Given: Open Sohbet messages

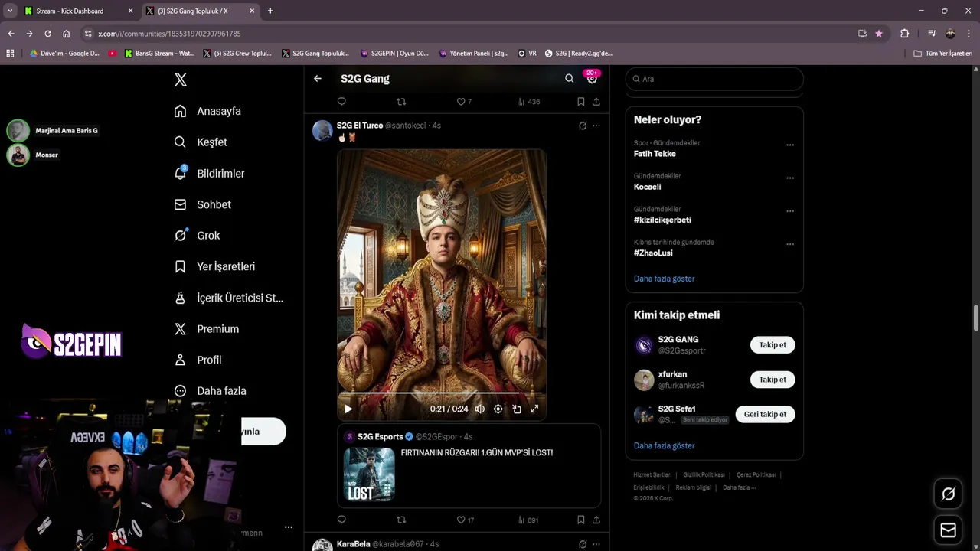Looking at the screenshot, I should [202, 204].
